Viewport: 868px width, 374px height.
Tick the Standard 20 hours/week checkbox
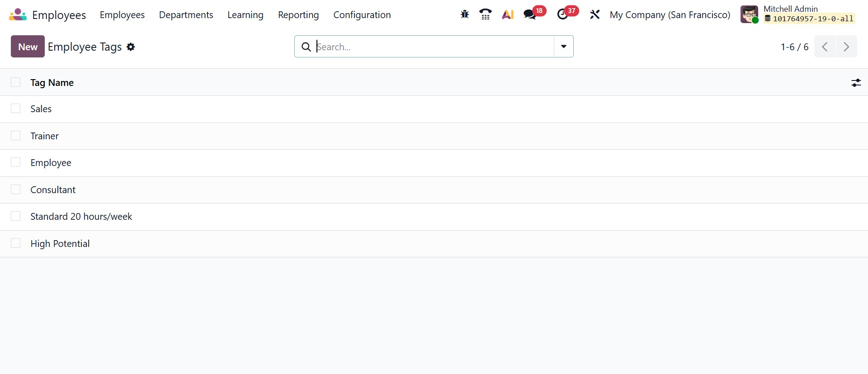(16, 216)
